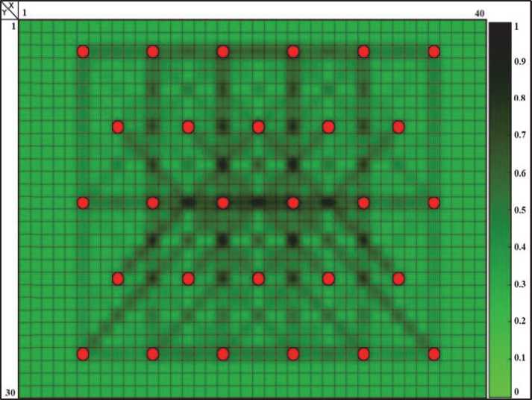
Task: Click the color scale label "0.4"
Action: [x=520, y=247]
